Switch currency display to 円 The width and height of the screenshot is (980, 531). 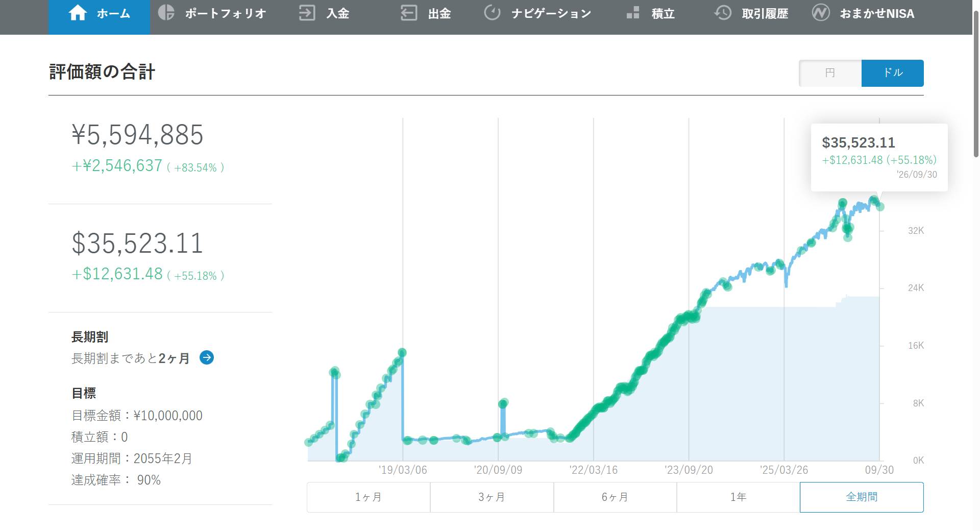[830, 73]
